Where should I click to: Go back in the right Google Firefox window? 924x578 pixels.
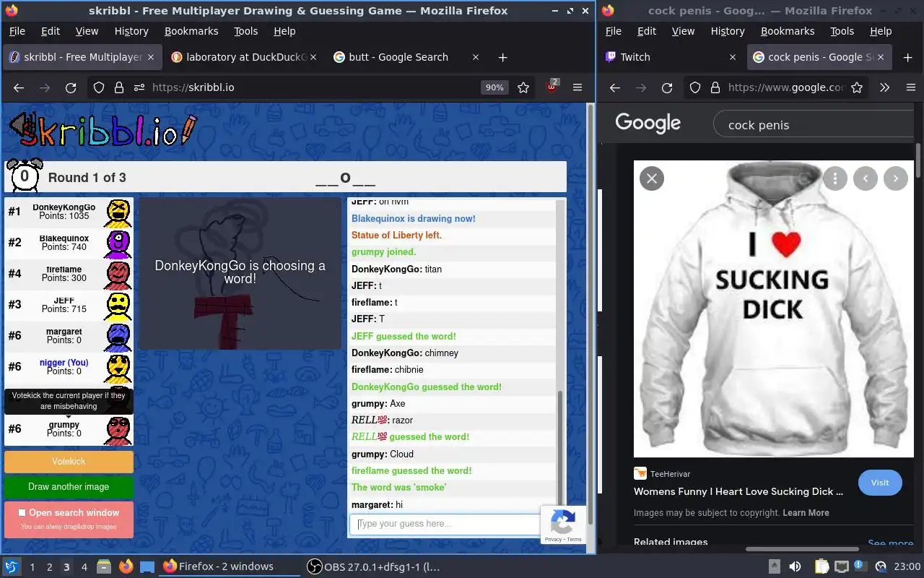click(x=615, y=87)
